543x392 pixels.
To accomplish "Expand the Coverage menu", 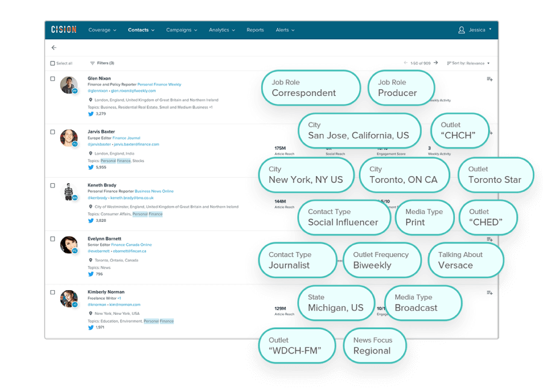I will pyautogui.click(x=102, y=30).
